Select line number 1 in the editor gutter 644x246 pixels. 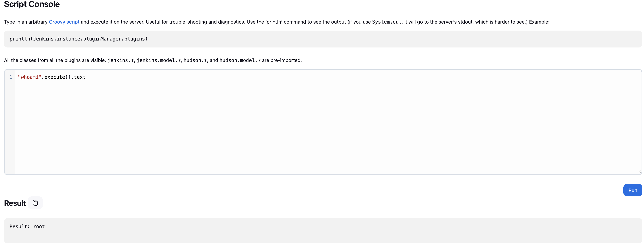(11, 77)
